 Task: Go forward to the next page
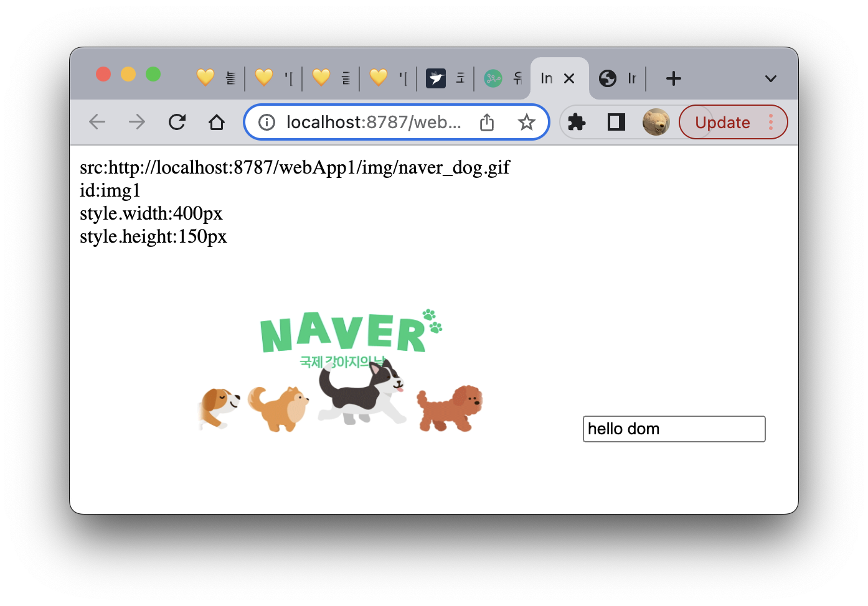[137, 122]
